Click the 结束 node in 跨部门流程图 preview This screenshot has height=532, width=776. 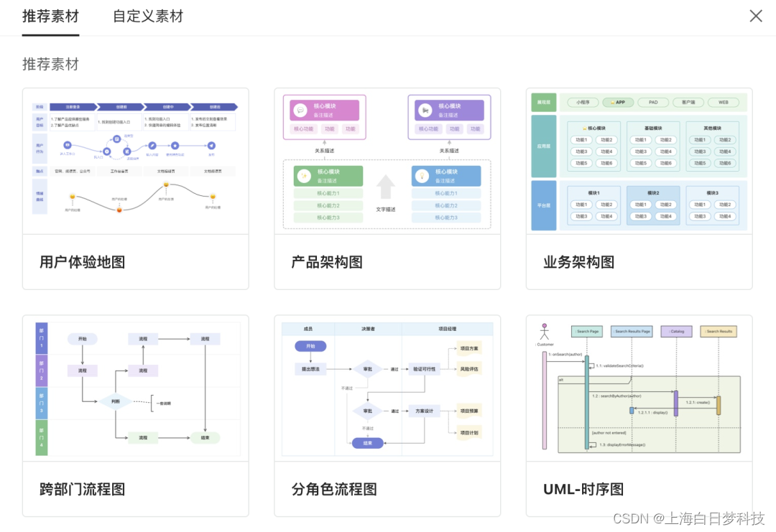point(205,438)
